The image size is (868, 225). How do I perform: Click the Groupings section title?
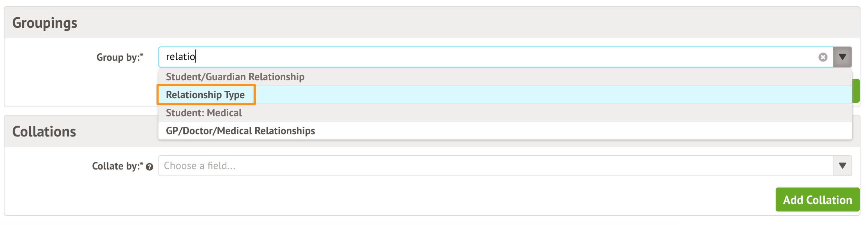[x=45, y=23]
